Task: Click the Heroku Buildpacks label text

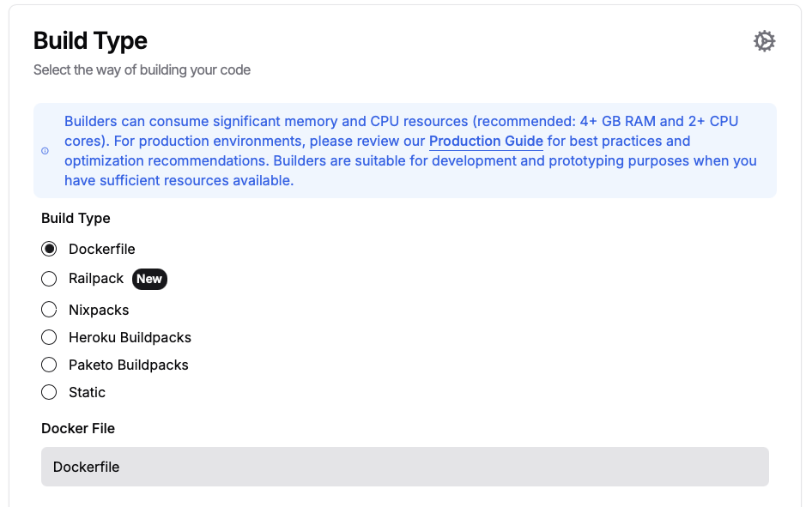Action: pos(130,337)
